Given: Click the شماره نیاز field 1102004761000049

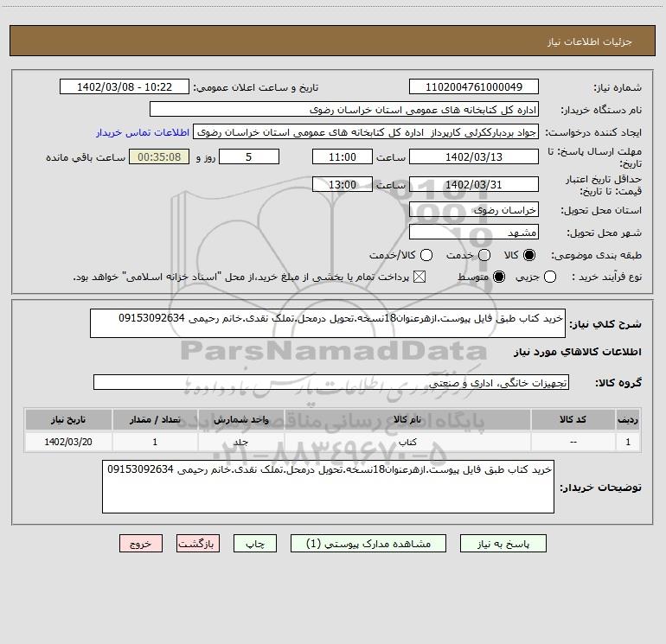Looking at the screenshot, I should pyautogui.click(x=474, y=86).
